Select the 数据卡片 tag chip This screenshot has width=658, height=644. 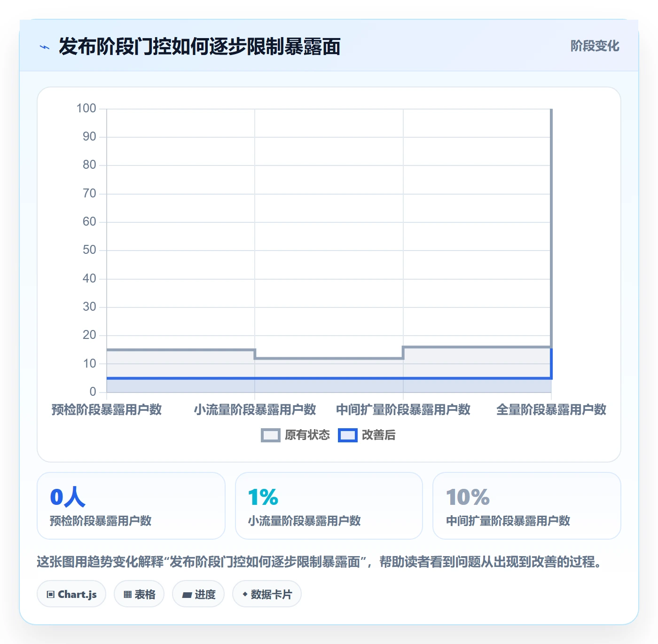point(267,594)
